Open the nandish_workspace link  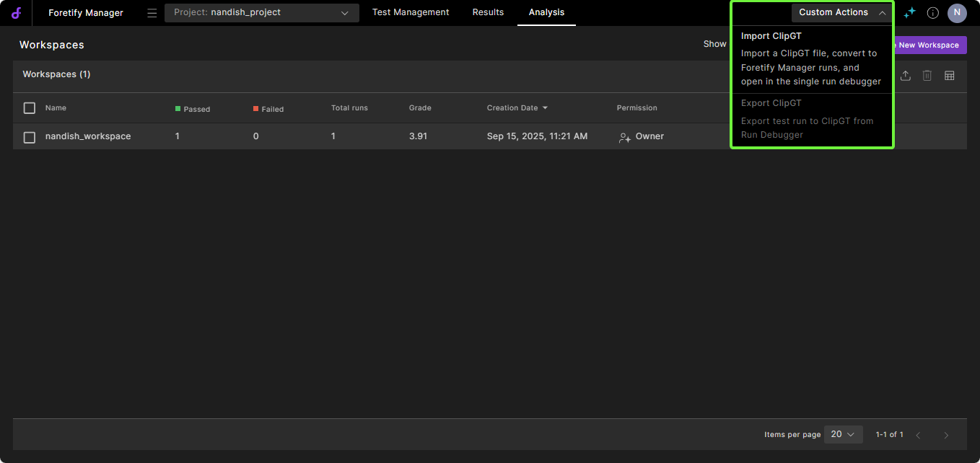pos(88,136)
